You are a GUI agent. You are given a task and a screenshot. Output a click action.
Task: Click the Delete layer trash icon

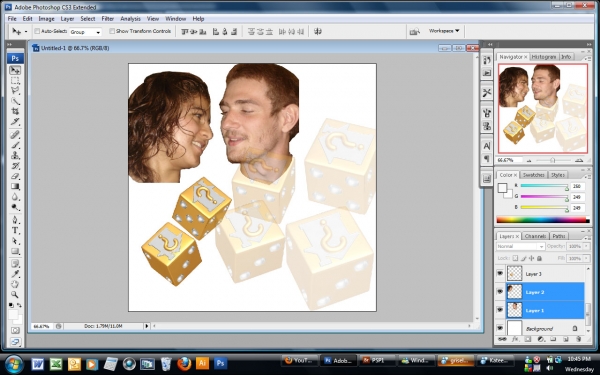click(x=579, y=339)
